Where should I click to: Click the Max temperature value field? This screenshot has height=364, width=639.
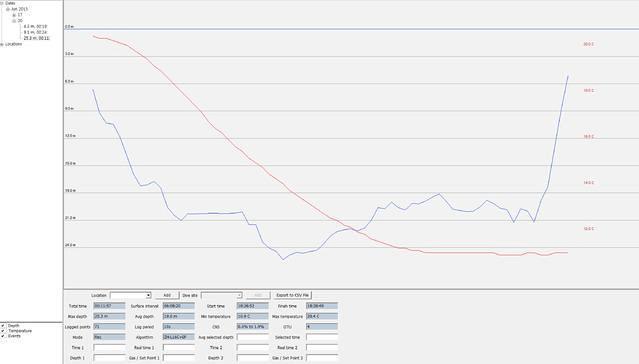[322, 316]
